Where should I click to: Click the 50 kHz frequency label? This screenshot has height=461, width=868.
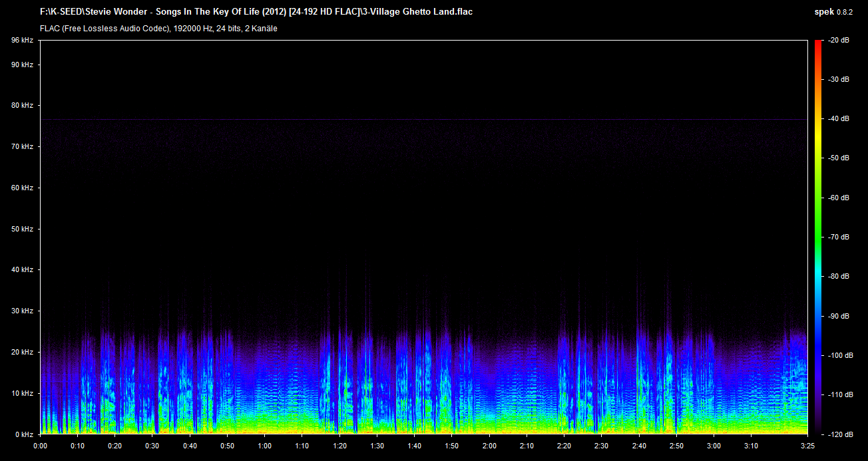click(x=22, y=229)
